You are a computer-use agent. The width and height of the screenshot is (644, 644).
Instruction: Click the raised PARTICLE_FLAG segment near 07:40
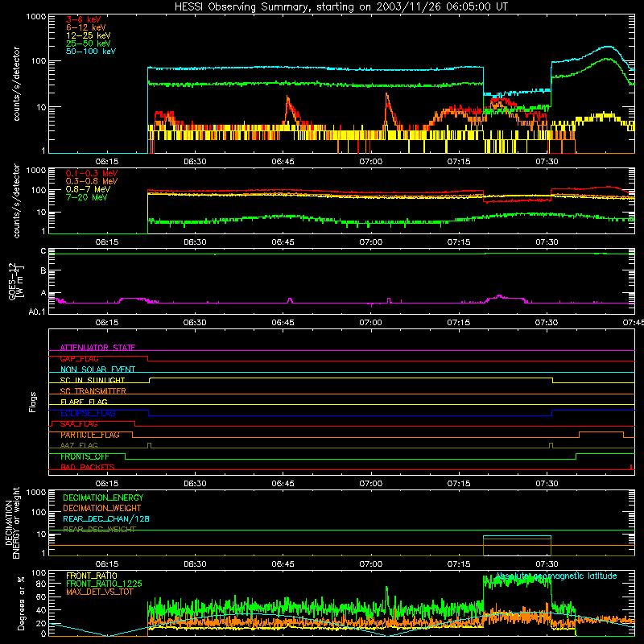601,432
